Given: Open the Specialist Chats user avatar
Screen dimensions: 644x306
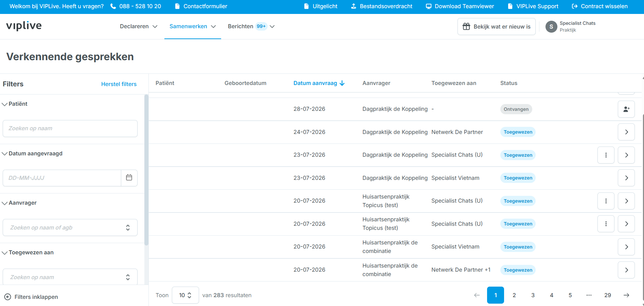Looking at the screenshot, I should [x=551, y=27].
